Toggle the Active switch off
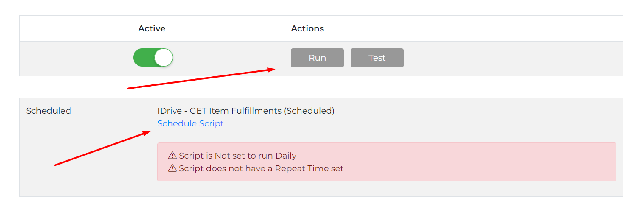This screenshot has height=215, width=644. click(x=153, y=58)
